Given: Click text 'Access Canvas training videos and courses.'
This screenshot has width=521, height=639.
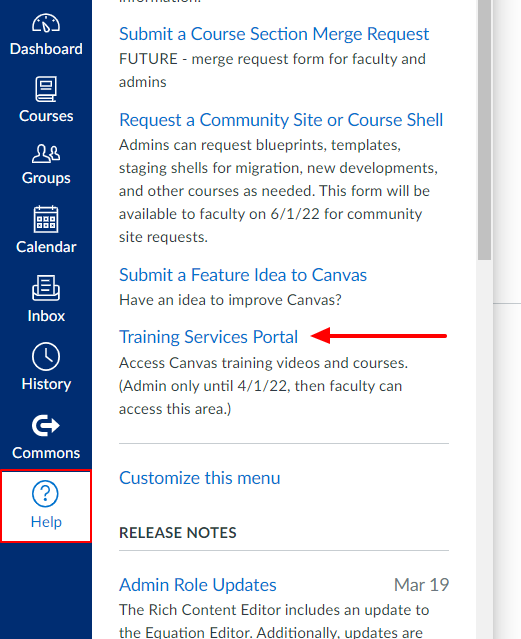Looking at the screenshot, I should 263,363.
